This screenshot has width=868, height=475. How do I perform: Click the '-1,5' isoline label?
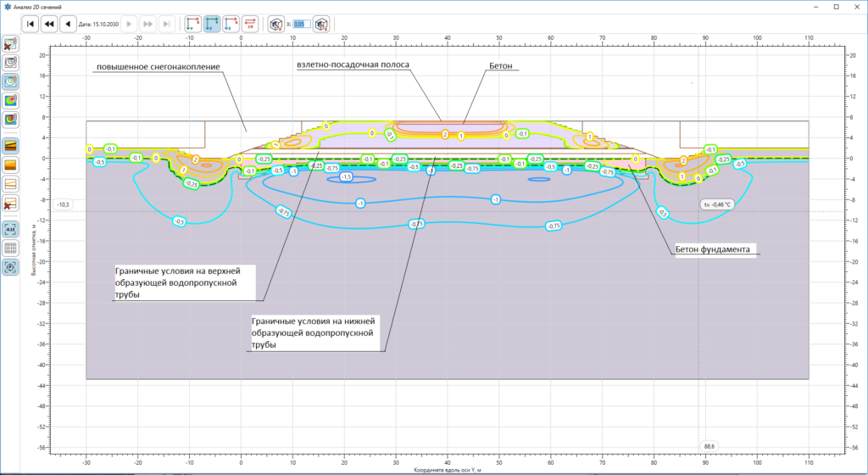[x=346, y=176]
